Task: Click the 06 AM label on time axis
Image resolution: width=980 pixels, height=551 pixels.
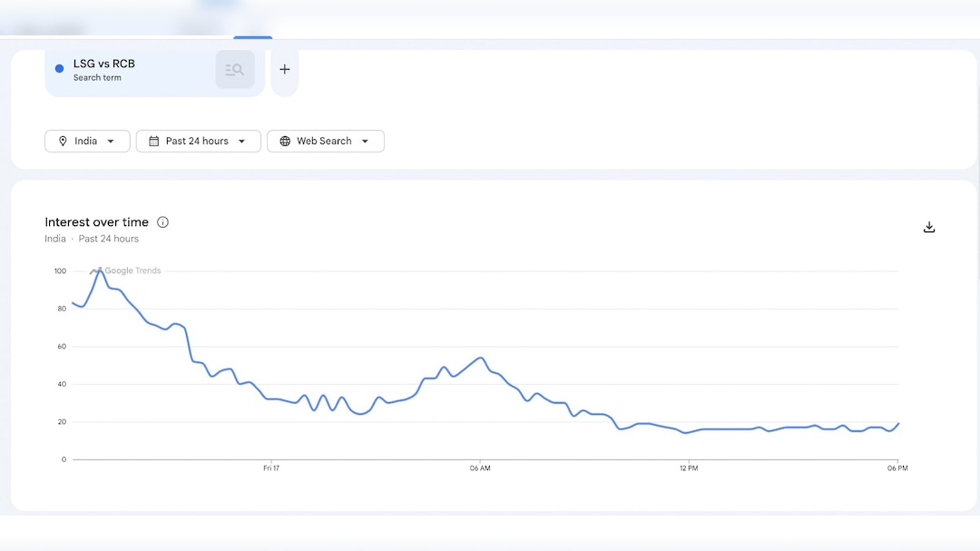Action: click(480, 468)
